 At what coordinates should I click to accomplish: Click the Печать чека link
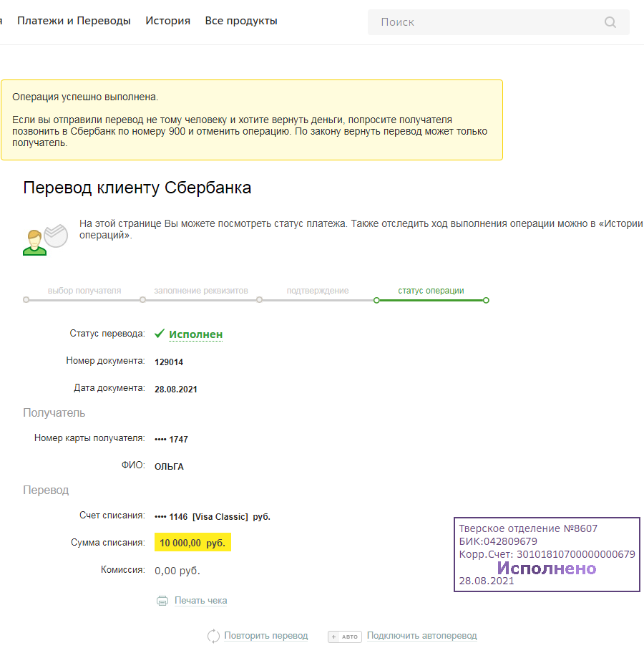201,601
